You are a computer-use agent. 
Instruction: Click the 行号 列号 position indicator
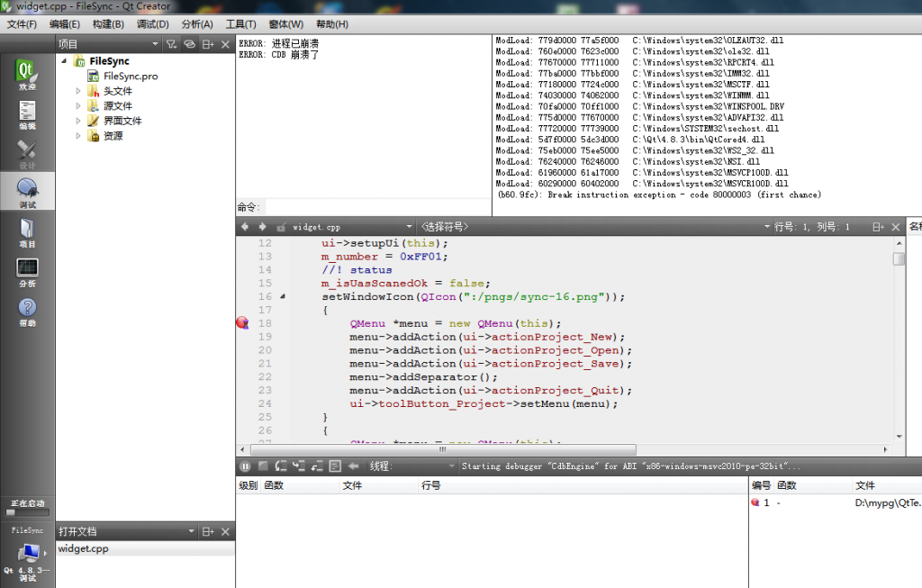[x=811, y=227]
